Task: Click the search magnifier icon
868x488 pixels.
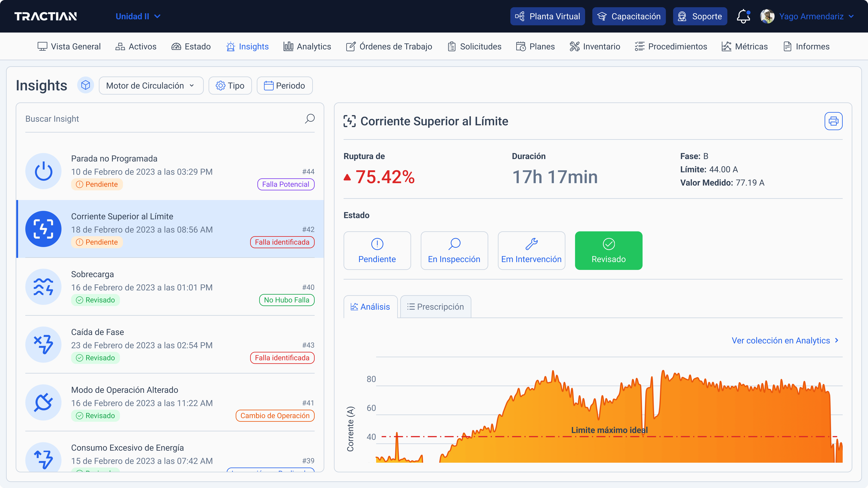Action: tap(309, 119)
